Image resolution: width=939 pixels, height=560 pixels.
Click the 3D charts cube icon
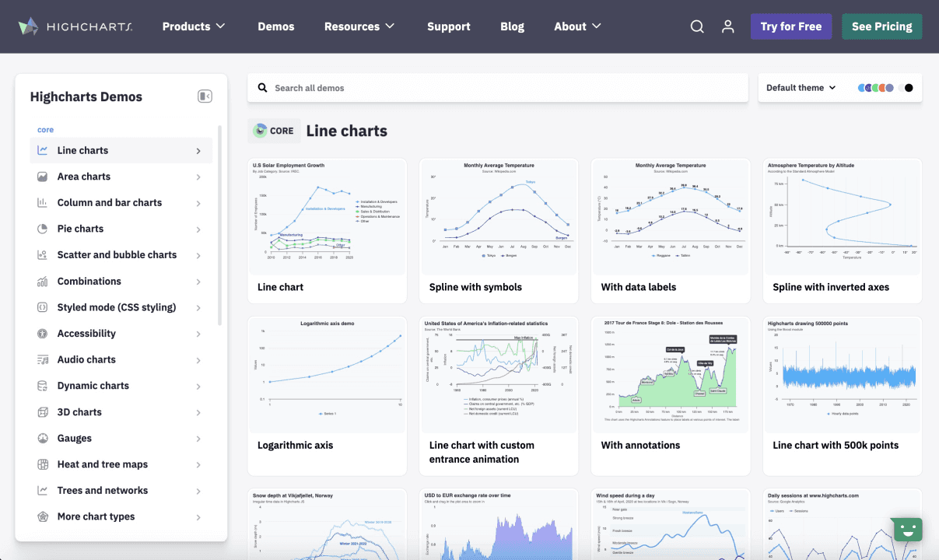click(x=43, y=412)
